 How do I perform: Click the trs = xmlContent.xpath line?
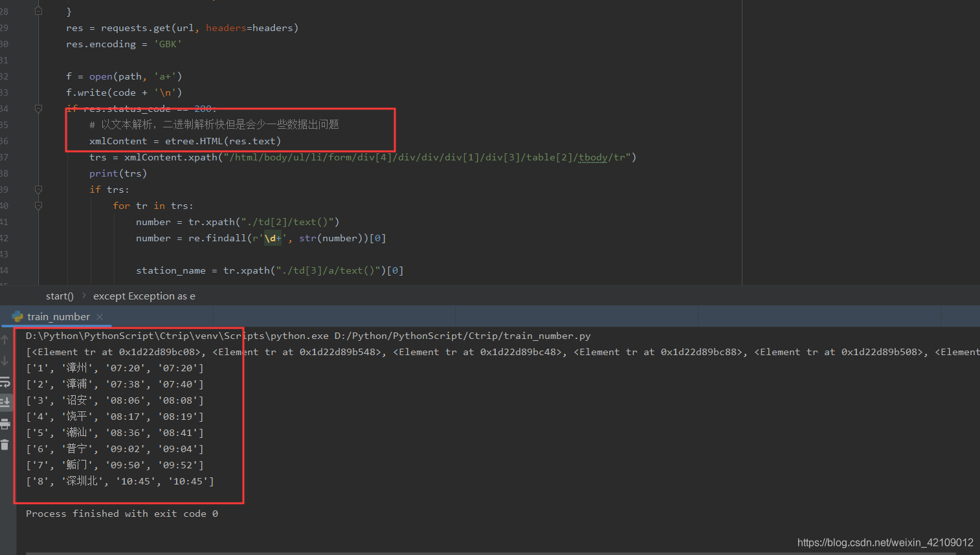tap(362, 157)
